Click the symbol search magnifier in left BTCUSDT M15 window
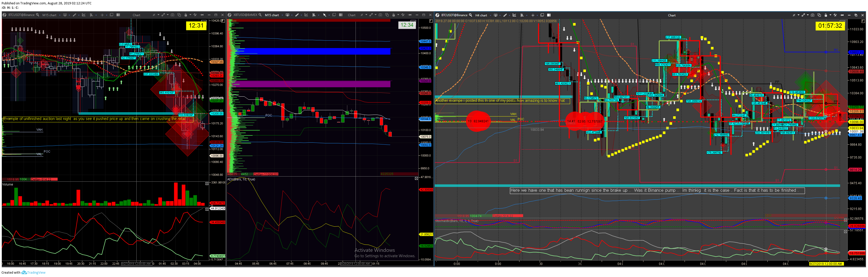 37,15
